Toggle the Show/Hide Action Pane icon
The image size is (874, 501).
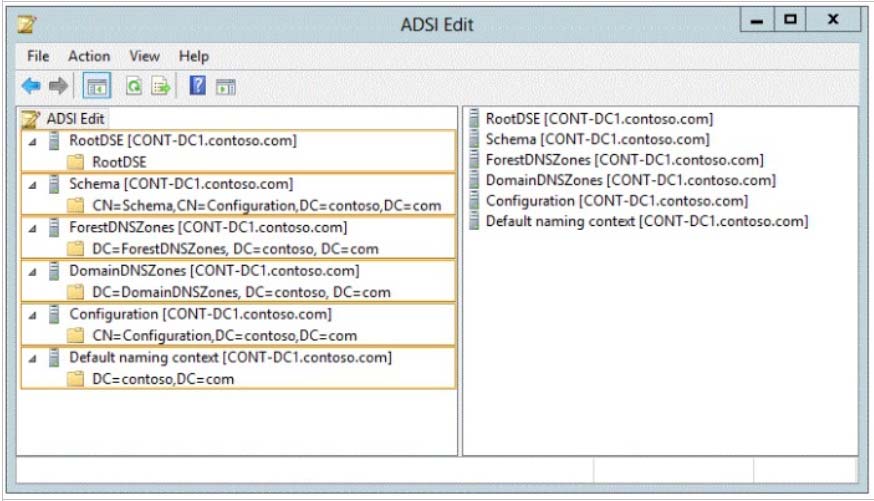[226, 86]
